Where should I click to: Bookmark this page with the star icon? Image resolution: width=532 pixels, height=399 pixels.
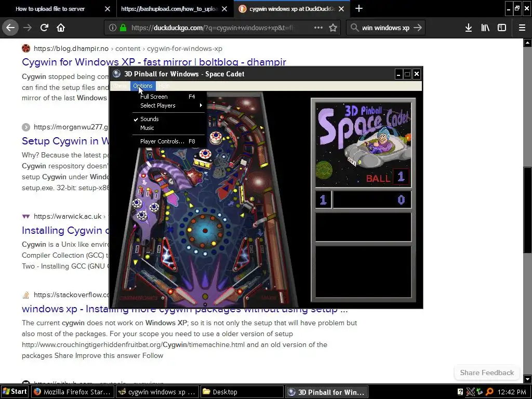(x=333, y=28)
